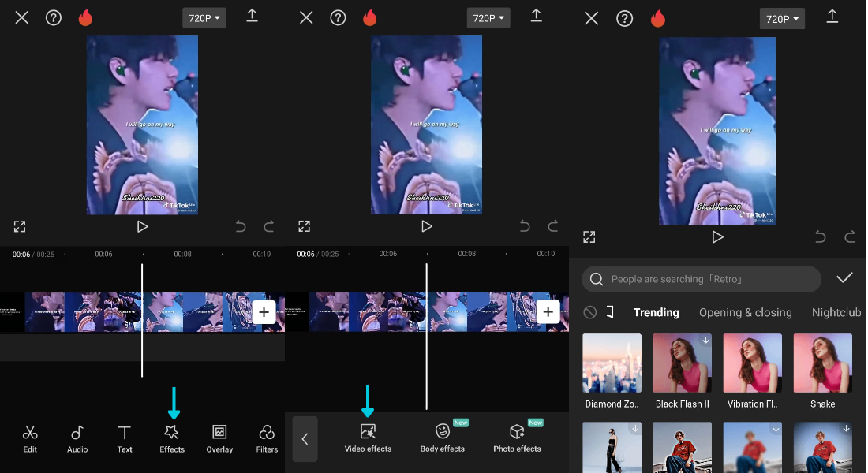Viewport: 868px width, 473px height.
Task: Expand preview to fullscreen in middle panel
Action: pos(305,226)
